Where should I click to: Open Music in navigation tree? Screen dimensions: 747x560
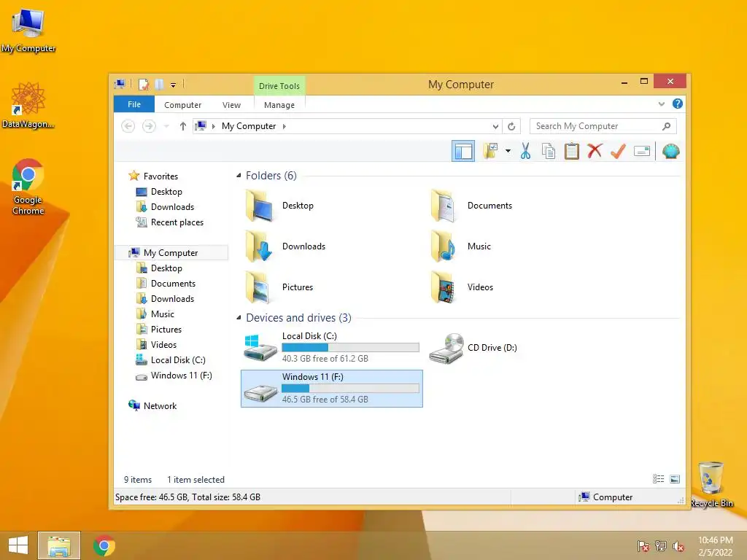163,314
